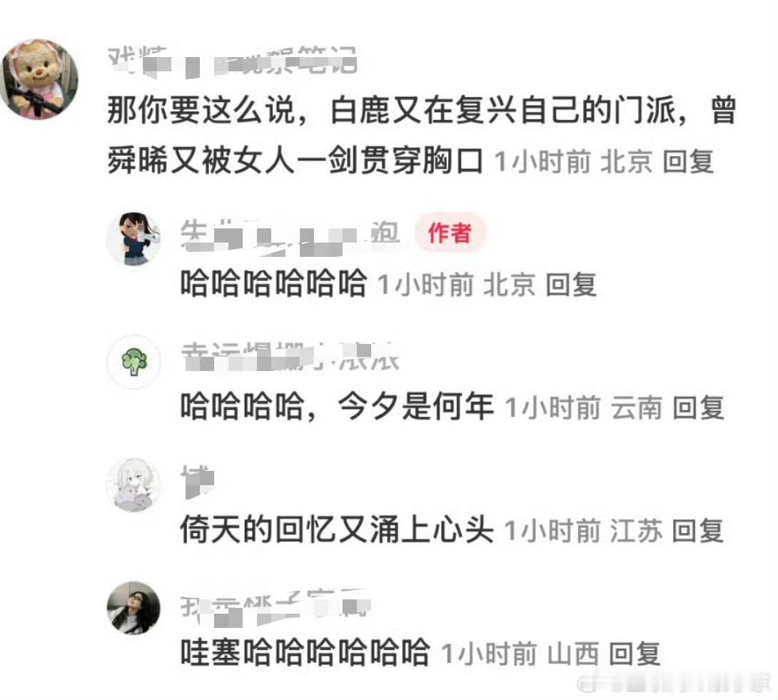This screenshot has height=700, width=778.
Task: Reply to the author's 哈哈哈哈哈哈 comment
Action: coord(571,285)
